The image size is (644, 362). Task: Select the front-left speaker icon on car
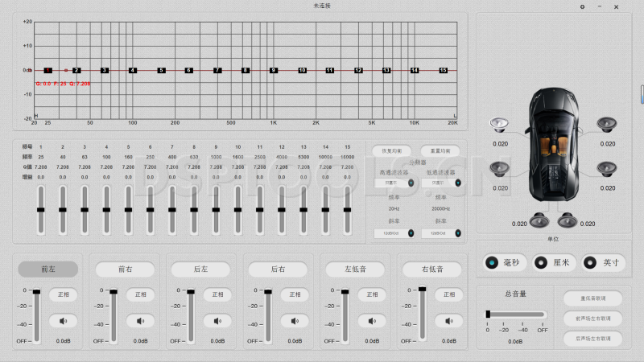pos(499,125)
